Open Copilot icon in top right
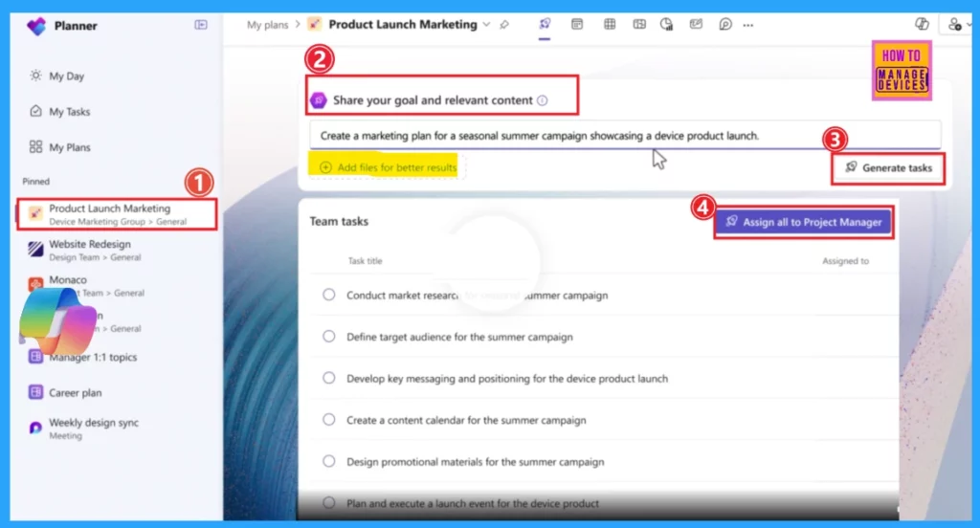The width and height of the screenshot is (980, 528). pyautogui.click(x=922, y=24)
